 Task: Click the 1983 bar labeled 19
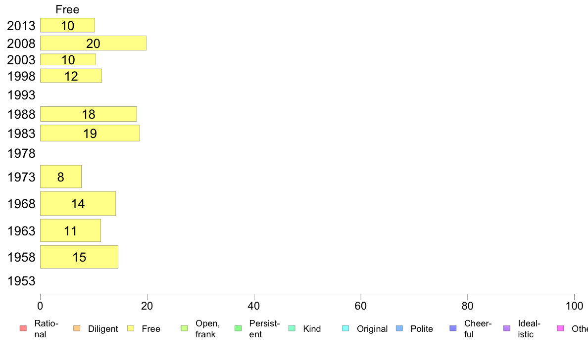click(90, 133)
